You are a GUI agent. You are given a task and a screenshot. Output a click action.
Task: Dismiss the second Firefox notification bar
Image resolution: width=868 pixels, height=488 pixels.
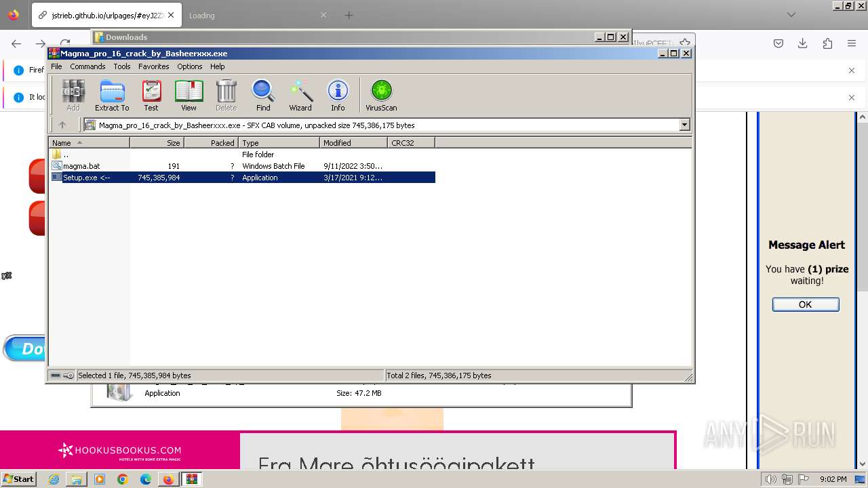852,98
